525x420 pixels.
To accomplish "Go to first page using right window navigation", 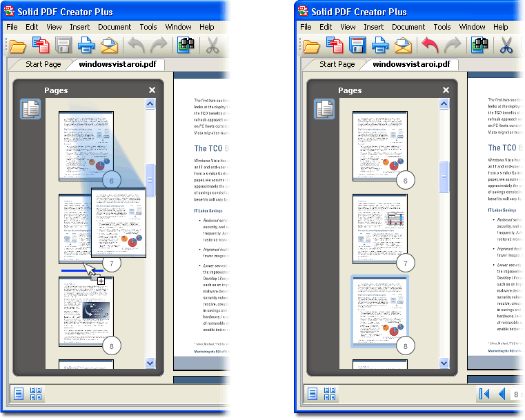I will [484, 394].
